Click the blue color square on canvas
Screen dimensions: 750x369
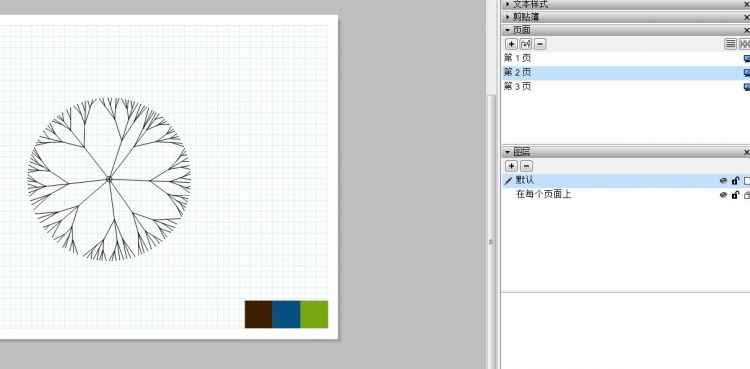point(287,314)
